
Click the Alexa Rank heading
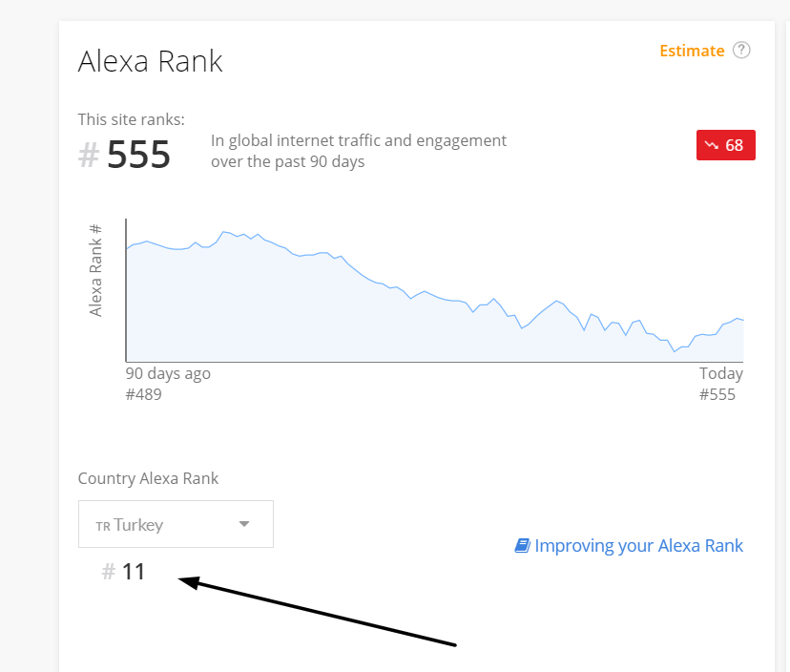pos(150,61)
